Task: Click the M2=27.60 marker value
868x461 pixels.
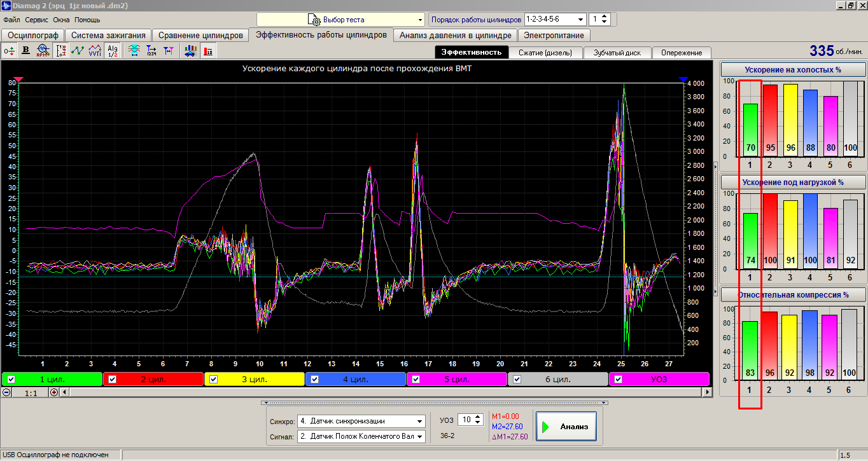Action: point(507,427)
